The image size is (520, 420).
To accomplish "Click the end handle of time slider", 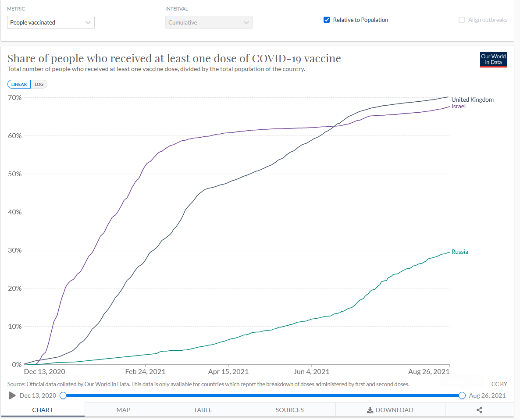I will [x=462, y=395].
